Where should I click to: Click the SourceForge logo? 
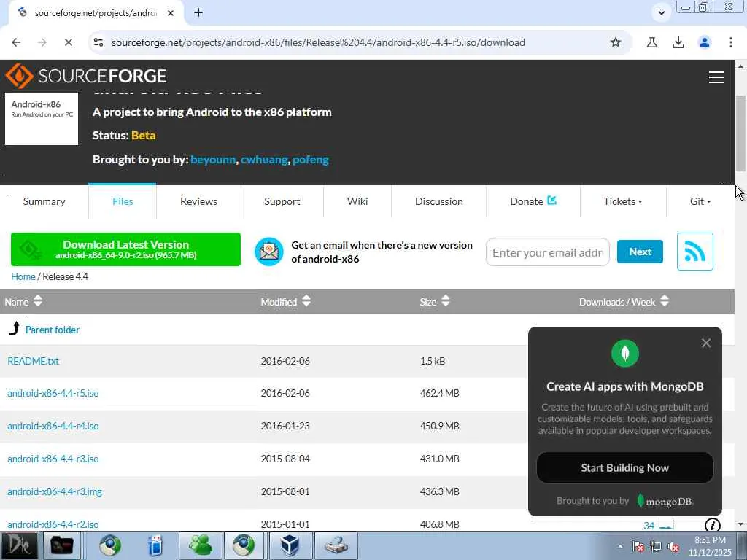[86, 76]
